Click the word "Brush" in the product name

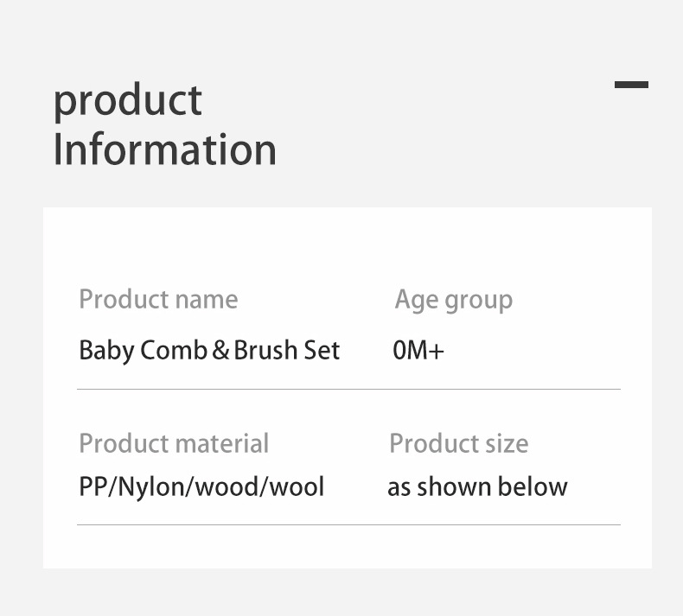[x=265, y=350]
